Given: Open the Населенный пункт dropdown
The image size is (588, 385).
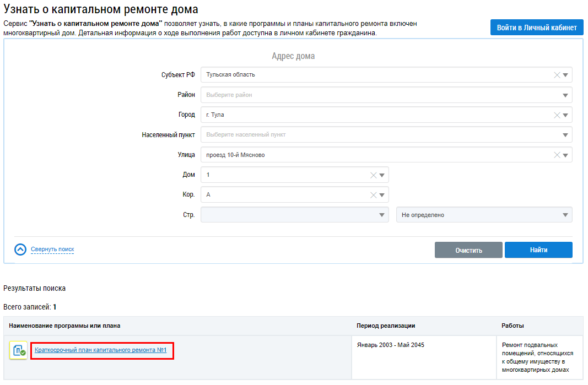Looking at the screenshot, I should tap(565, 135).
